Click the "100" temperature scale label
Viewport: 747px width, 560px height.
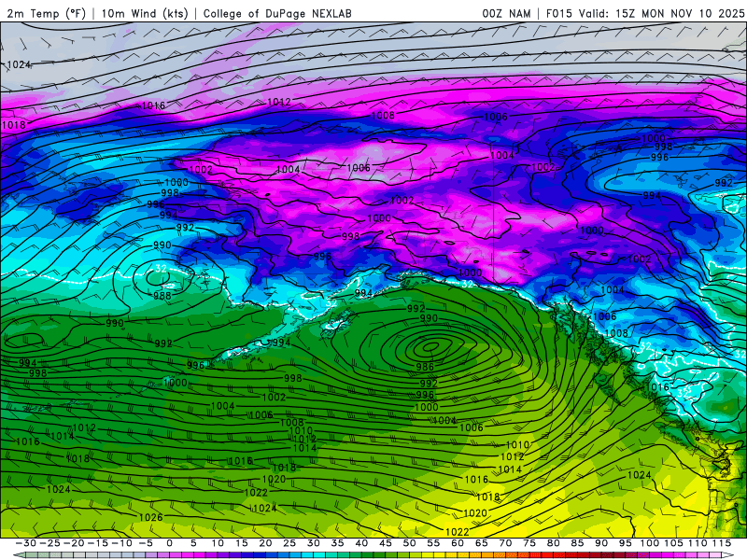649,543
